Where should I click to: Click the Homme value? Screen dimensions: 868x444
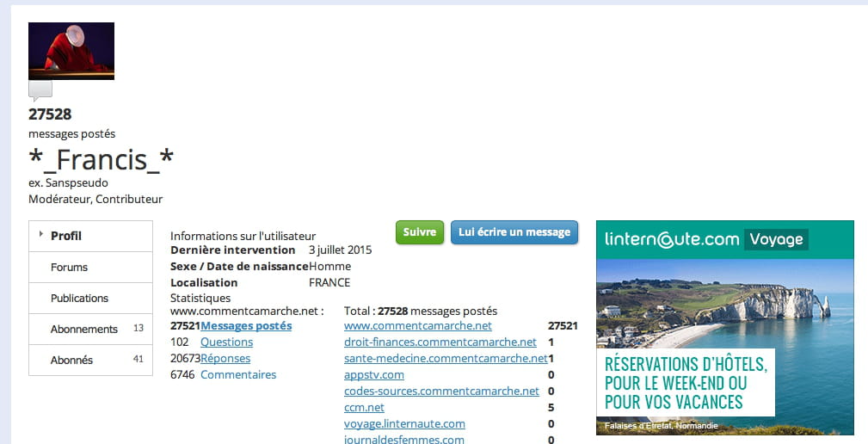coord(329,266)
